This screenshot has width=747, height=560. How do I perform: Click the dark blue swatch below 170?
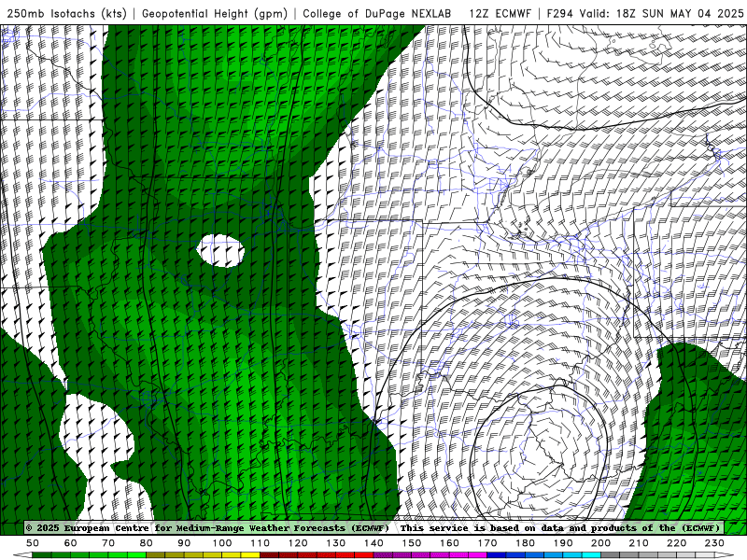[x=497, y=555]
